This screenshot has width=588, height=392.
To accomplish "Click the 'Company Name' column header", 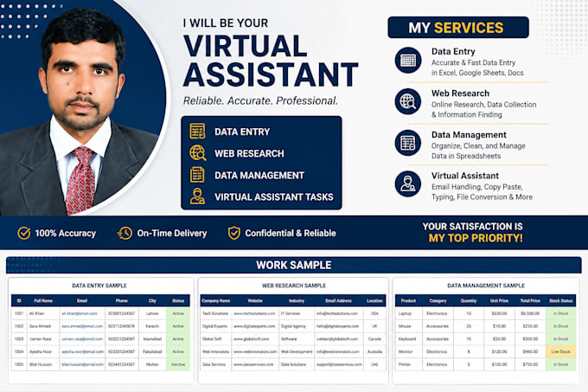I will [x=215, y=301].
